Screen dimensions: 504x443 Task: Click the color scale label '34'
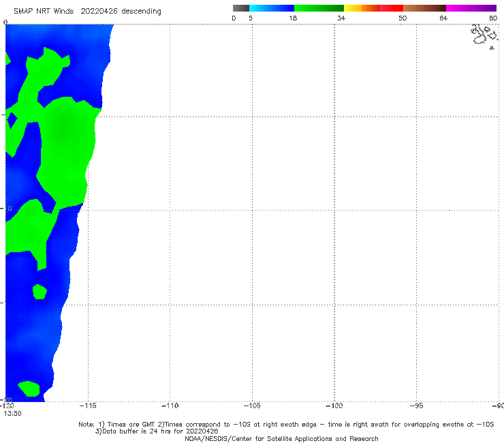[x=341, y=18]
